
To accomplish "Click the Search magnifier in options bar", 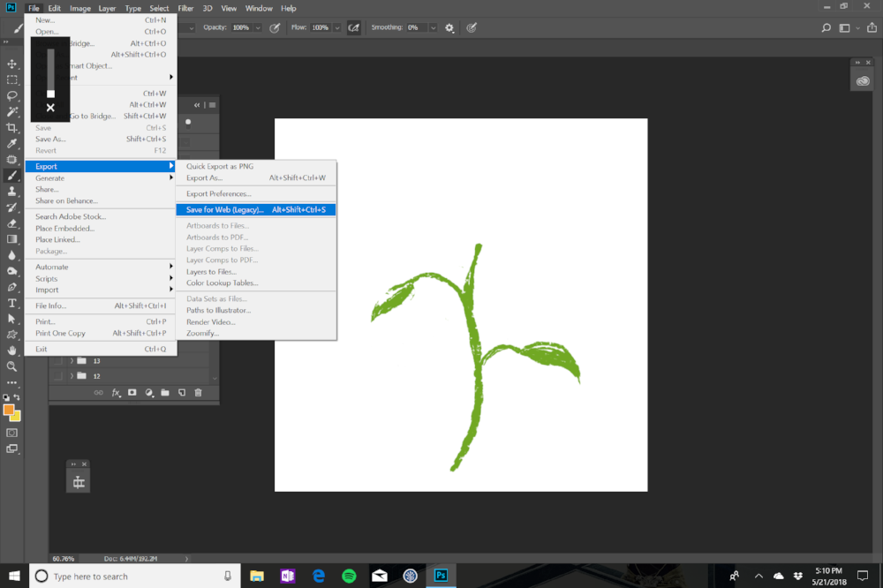I will click(826, 27).
